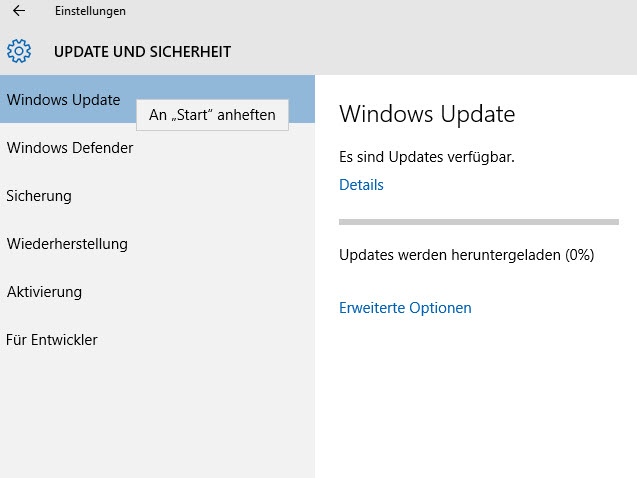Click the back arrow in the title bar

click(18, 11)
